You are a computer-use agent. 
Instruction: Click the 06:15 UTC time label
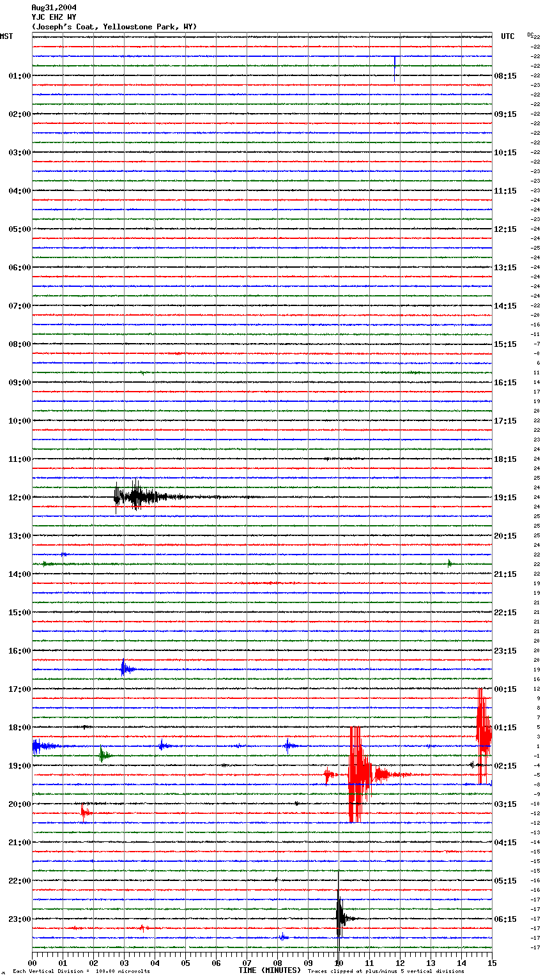click(x=505, y=919)
